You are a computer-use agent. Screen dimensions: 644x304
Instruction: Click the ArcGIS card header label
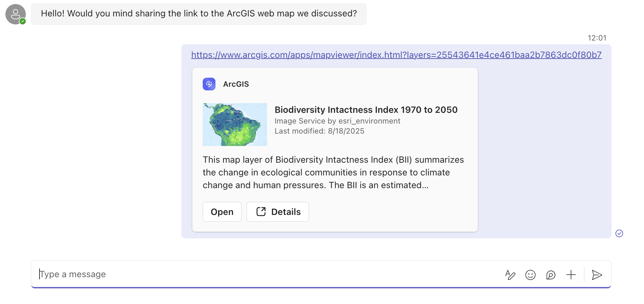236,84
